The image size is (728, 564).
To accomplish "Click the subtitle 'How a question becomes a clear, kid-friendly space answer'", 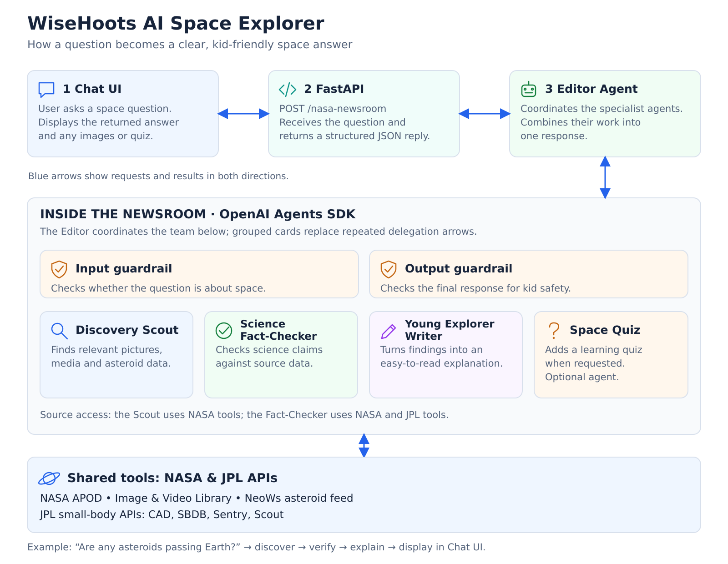I will (x=190, y=45).
